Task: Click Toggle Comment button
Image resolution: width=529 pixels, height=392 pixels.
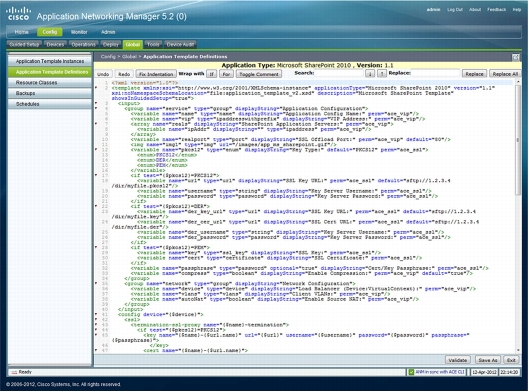Action: click(259, 74)
